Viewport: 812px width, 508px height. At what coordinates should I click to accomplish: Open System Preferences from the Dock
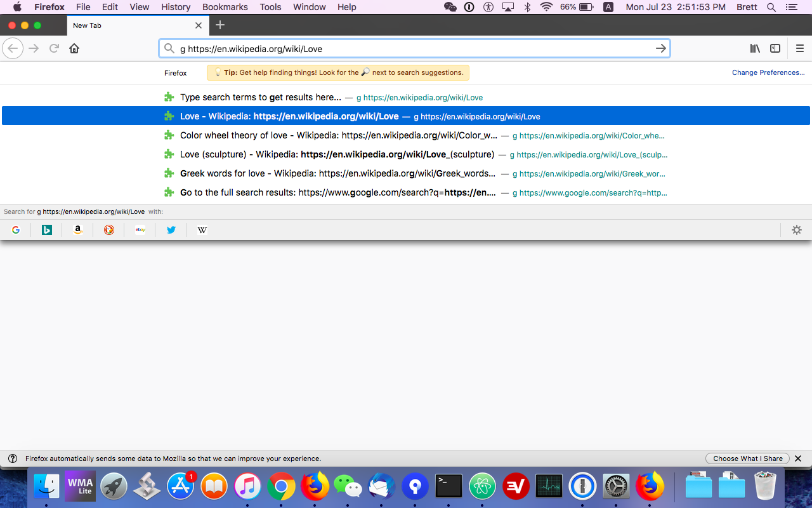pyautogui.click(x=616, y=487)
